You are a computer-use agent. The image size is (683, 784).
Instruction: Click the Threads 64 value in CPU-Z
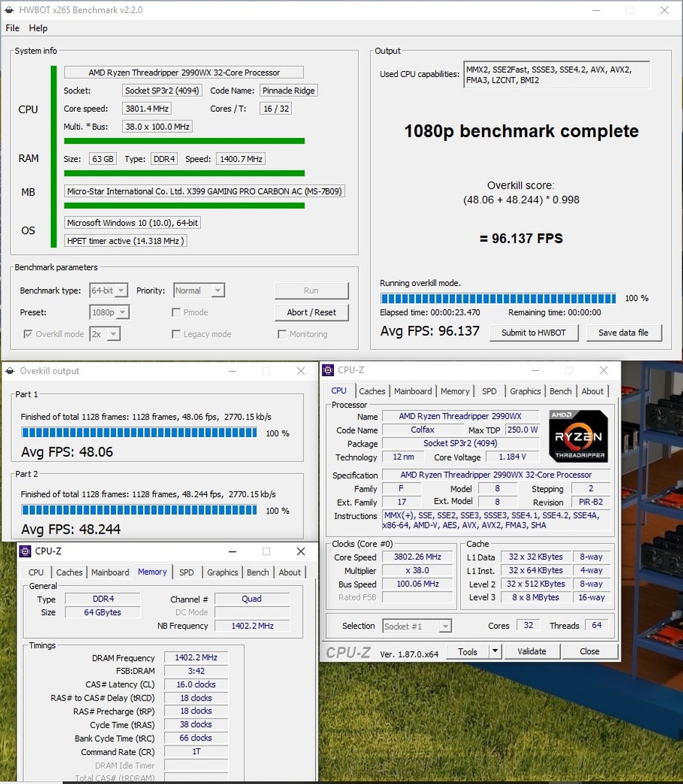pos(597,626)
